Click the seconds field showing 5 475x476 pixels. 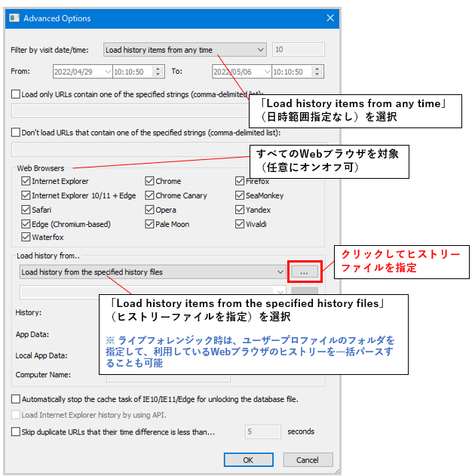point(263,431)
